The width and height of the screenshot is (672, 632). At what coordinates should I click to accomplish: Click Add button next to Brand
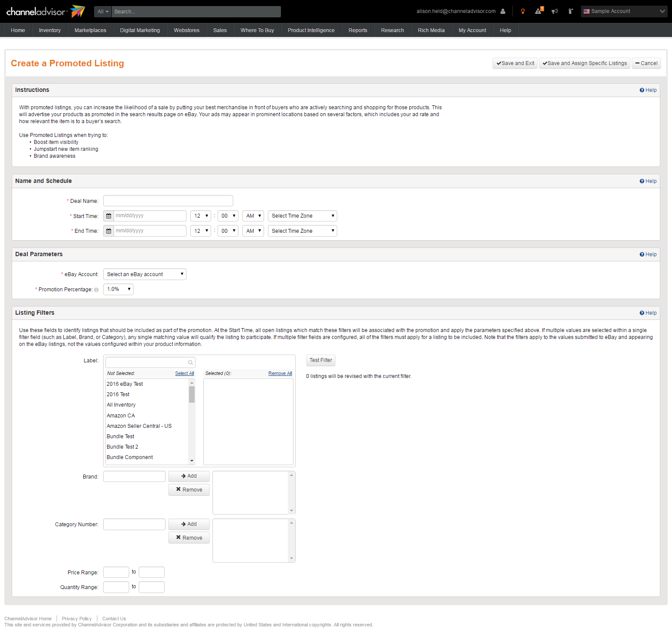pos(189,476)
